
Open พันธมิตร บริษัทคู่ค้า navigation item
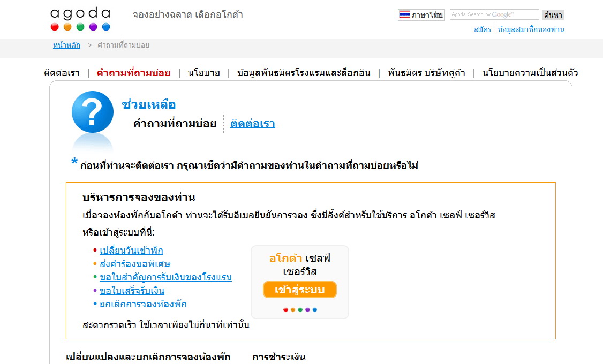(x=426, y=73)
